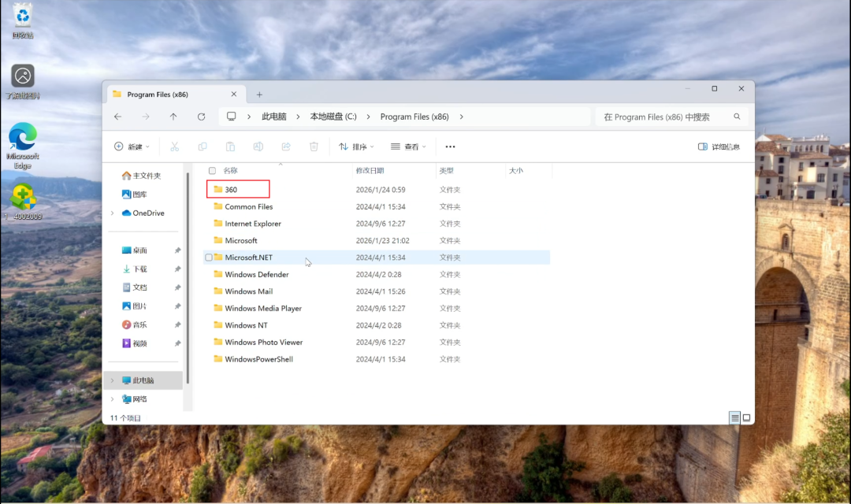The height and width of the screenshot is (504, 851).
Task: Click the Cut scissors icon in toolbar
Action: (x=174, y=146)
